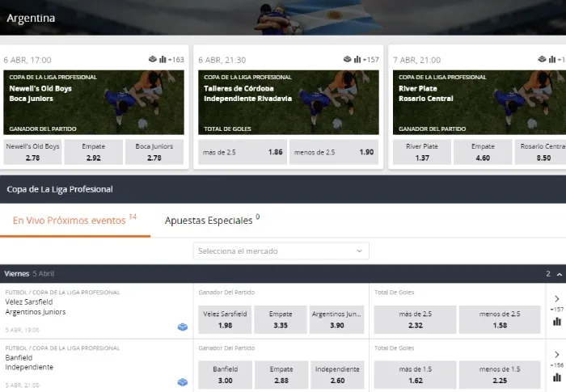Screen dimensions: 566x392
Task: Open statistics icon on Talleres de Córdoba card
Action: [357, 59]
